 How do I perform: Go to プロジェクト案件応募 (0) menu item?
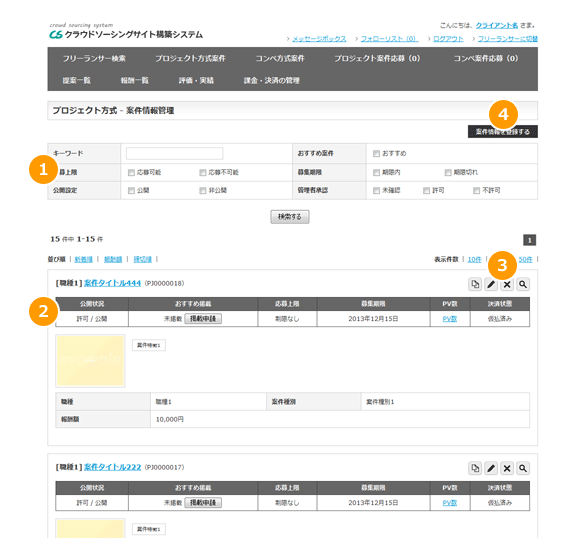[x=377, y=59]
